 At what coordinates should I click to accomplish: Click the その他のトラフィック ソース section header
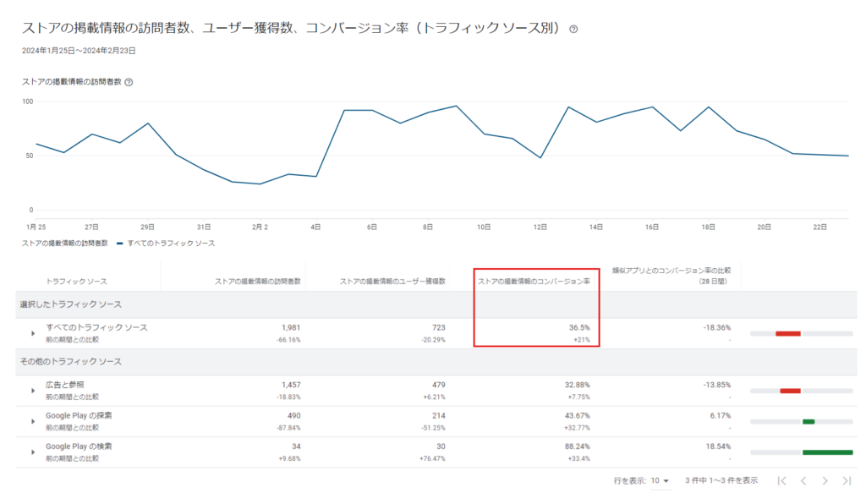pos(71,362)
